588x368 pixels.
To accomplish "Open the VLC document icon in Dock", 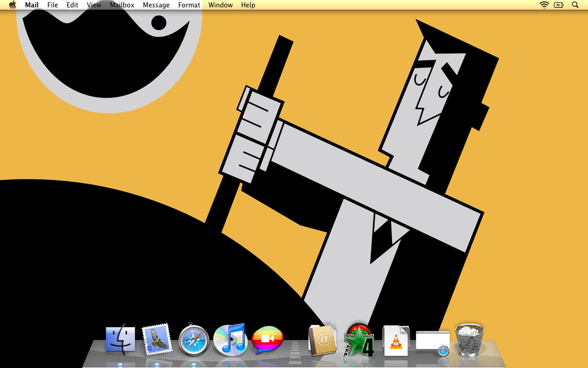I will 396,340.
